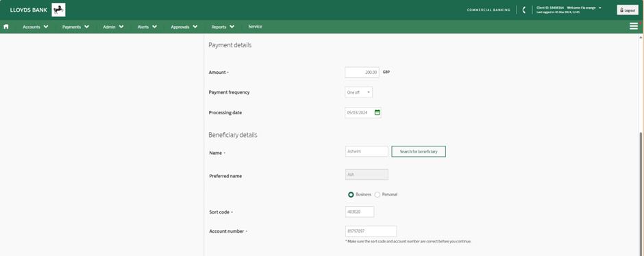The height and width of the screenshot is (256, 644).
Task: Click the Processing date field
Action: pos(363,112)
